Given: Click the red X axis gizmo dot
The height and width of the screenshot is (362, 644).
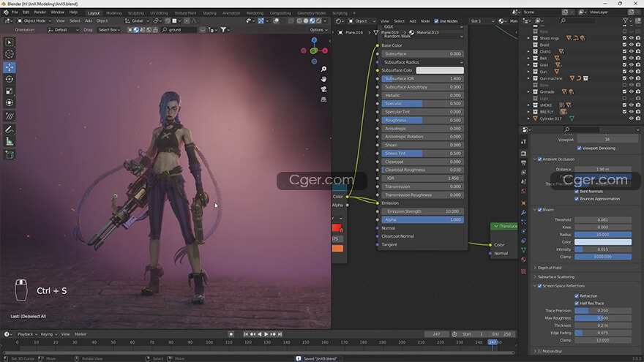Looking at the screenshot, I should [x=325, y=50].
